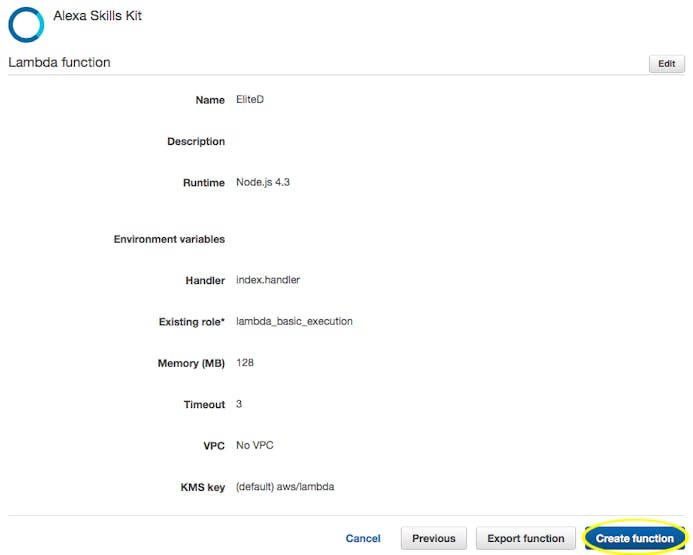Image resolution: width=693 pixels, height=555 pixels.
Task: Select the 'Alexa Skills Kit' title text
Action: coord(98,16)
